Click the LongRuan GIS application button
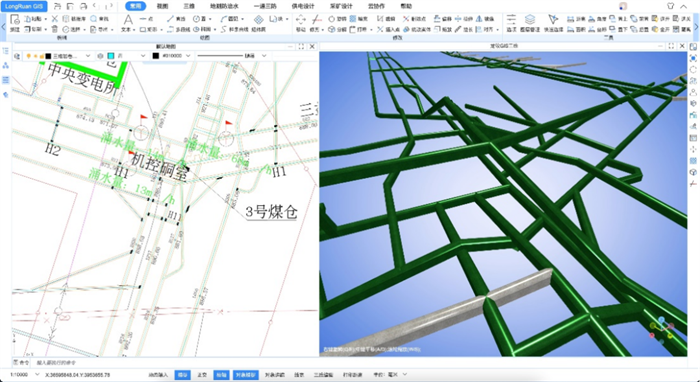Image resolution: width=700 pixels, height=382 pixels. pyautogui.click(x=24, y=6)
